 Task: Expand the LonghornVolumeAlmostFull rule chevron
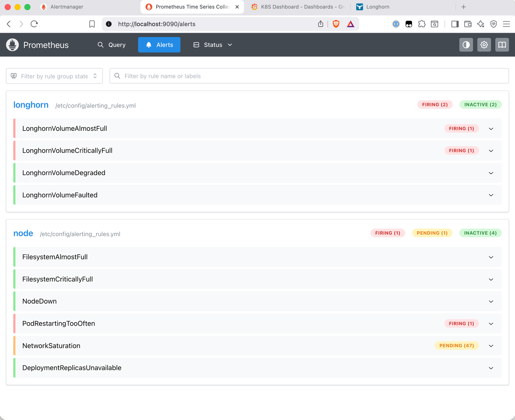[x=491, y=128]
